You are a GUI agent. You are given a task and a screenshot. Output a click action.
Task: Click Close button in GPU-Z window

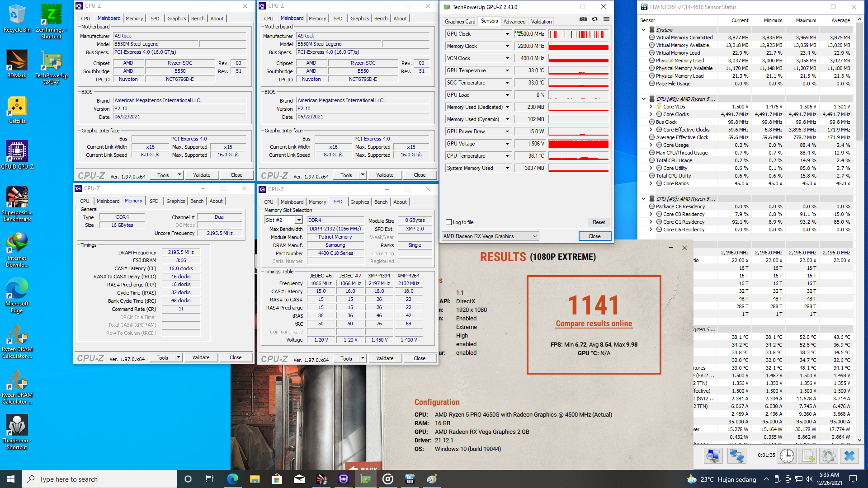pyautogui.click(x=594, y=236)
